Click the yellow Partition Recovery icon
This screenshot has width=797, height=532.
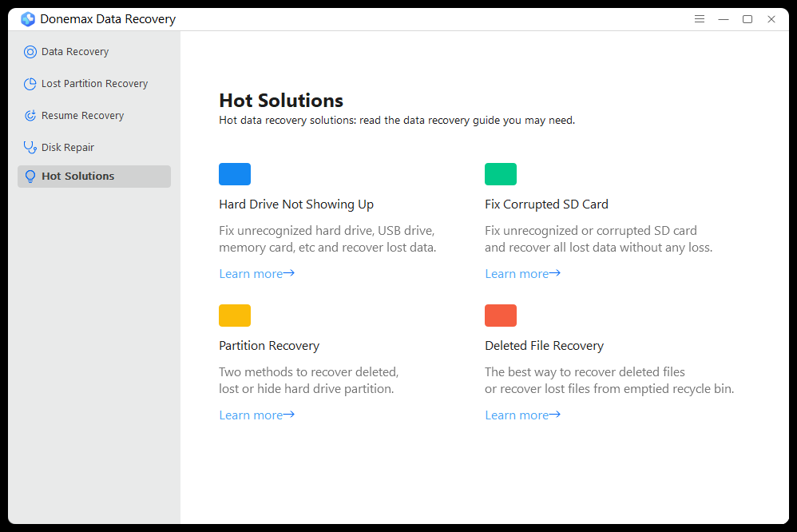pos(235,316)
